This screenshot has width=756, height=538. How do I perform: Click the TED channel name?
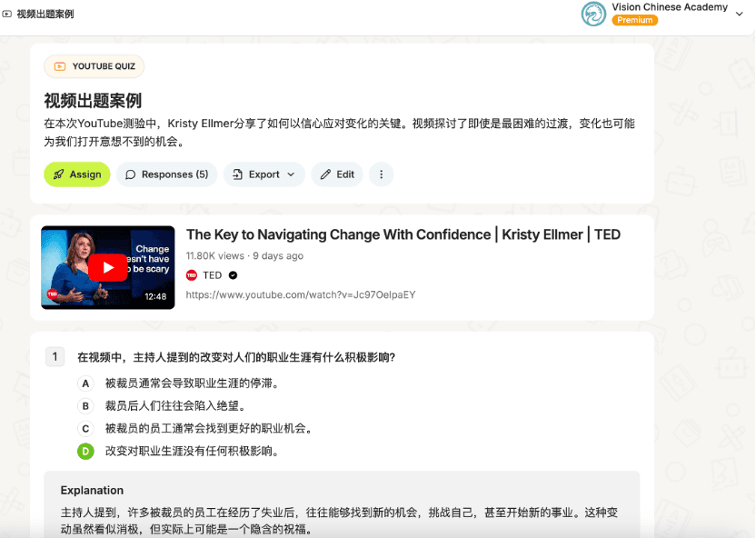point(212,275)
